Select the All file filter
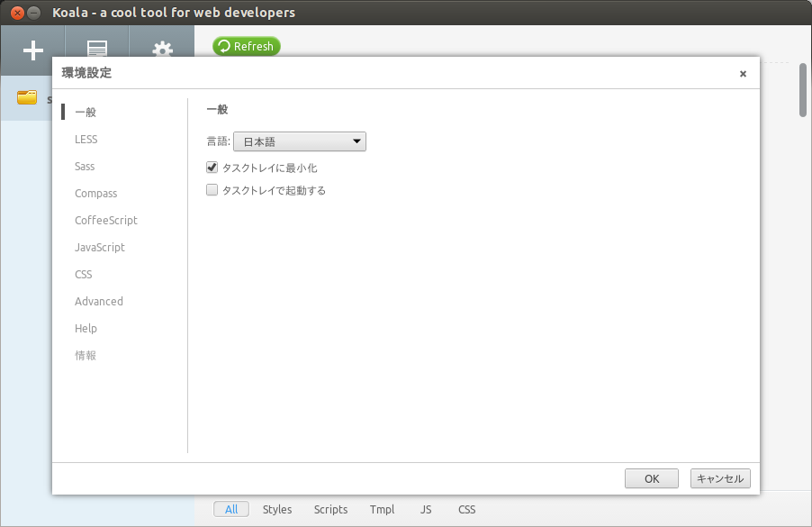 coord(231,509)
